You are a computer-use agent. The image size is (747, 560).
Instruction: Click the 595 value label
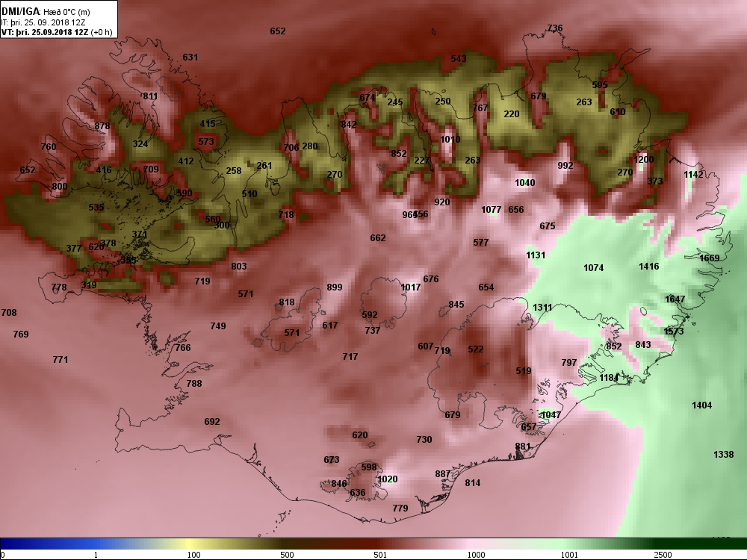[x=600, y=85]
